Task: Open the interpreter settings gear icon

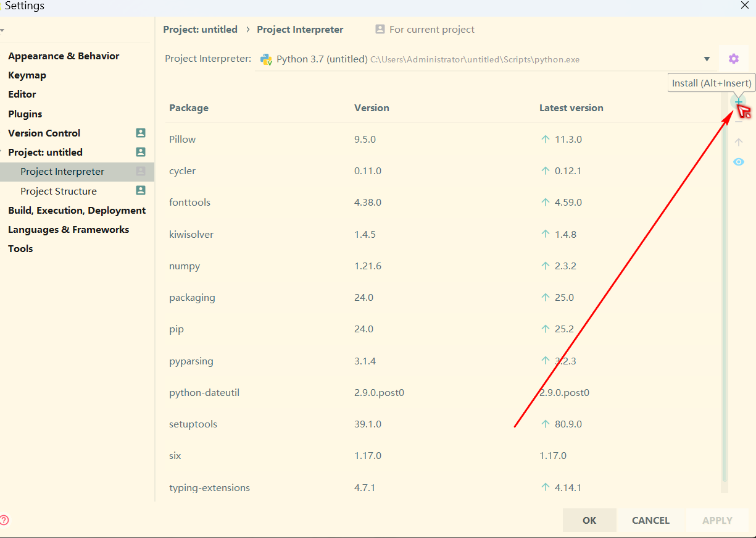Action: tap(733, 59)
